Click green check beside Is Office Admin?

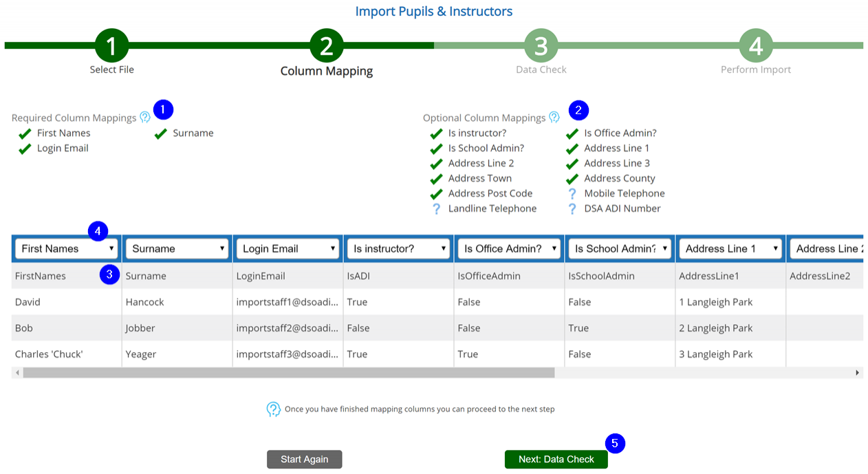[572, 133]
